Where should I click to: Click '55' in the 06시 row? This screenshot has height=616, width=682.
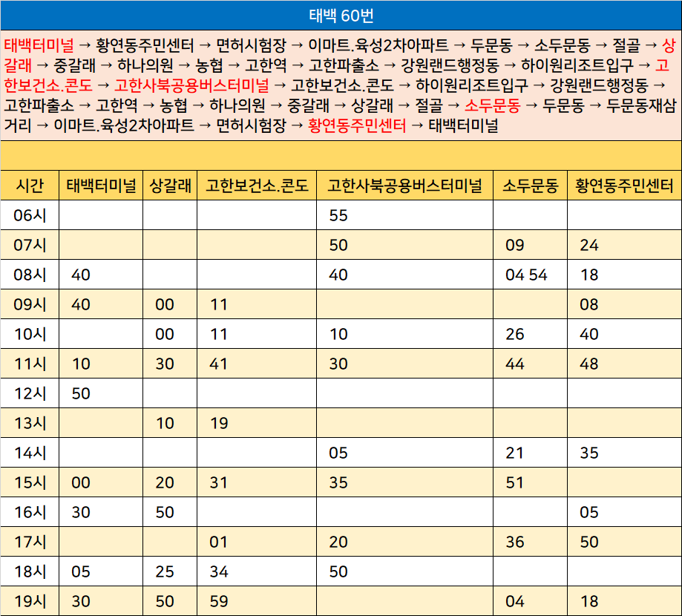tap(338, 215)
